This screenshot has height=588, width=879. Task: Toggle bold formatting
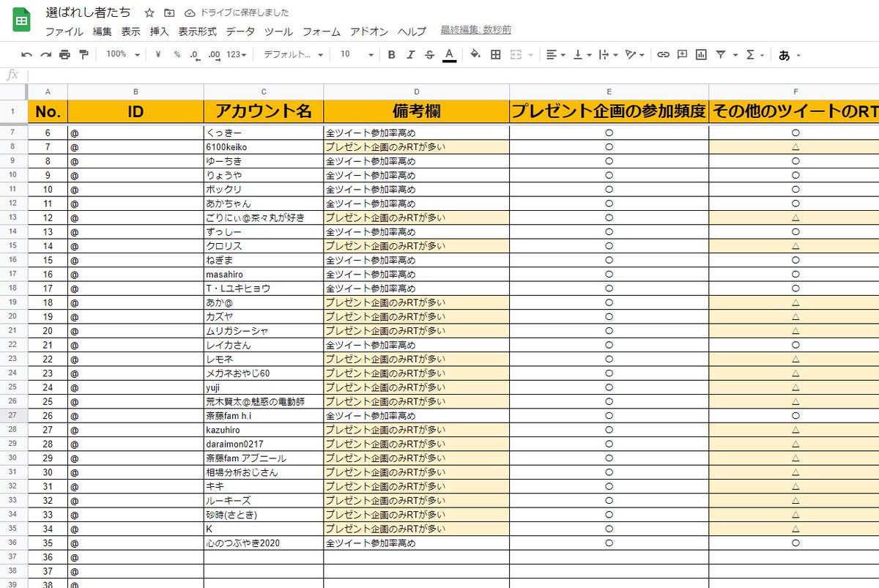392,54
